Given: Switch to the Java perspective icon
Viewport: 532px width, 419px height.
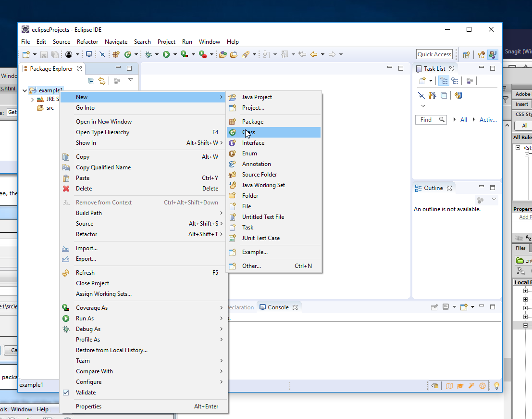Looking at the screenshot, I should 493,55.
